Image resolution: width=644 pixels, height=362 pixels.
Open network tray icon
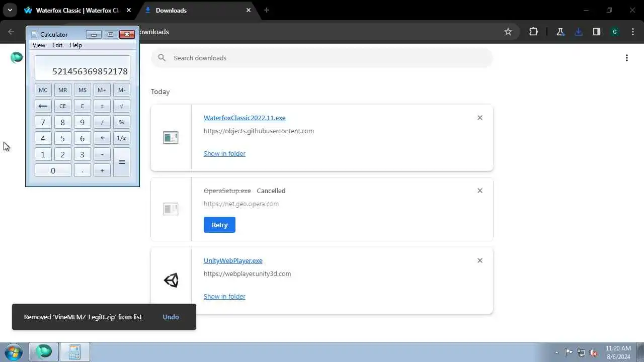(x=581, y=352)
